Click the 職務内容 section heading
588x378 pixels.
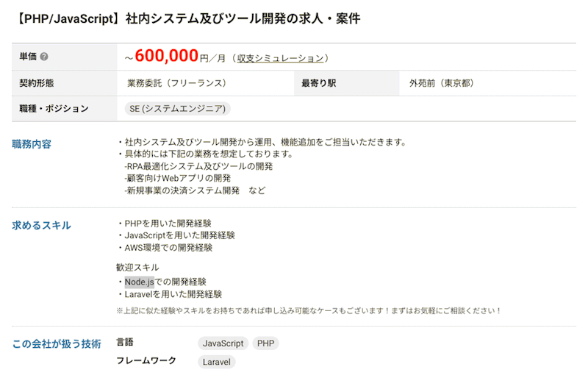(32, 144)
